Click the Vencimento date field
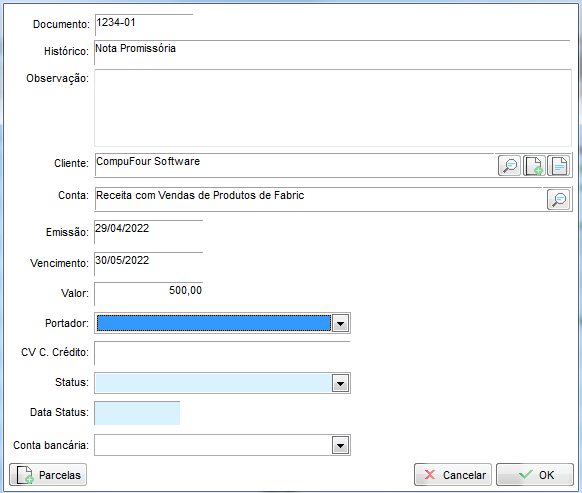The image size is (582, 493). [148, 264]
